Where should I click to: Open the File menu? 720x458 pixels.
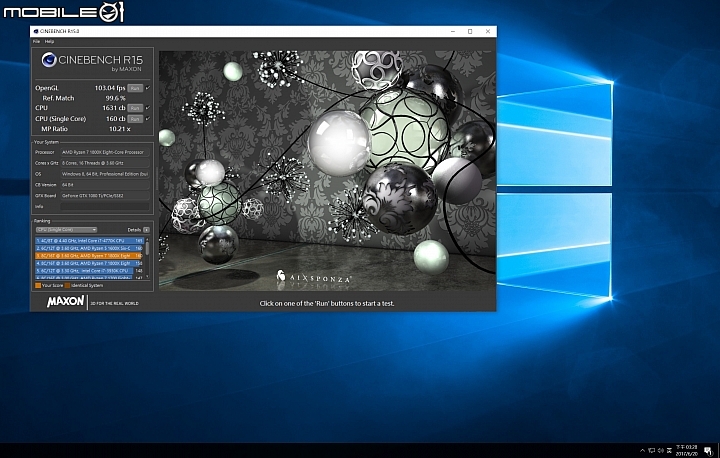tap(36, 41)
